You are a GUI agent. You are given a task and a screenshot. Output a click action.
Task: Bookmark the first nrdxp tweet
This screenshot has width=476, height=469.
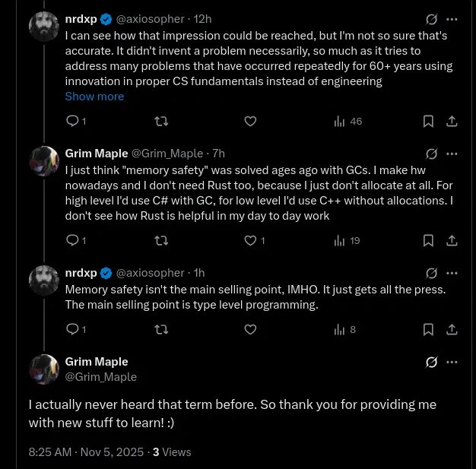coord(428,121)
